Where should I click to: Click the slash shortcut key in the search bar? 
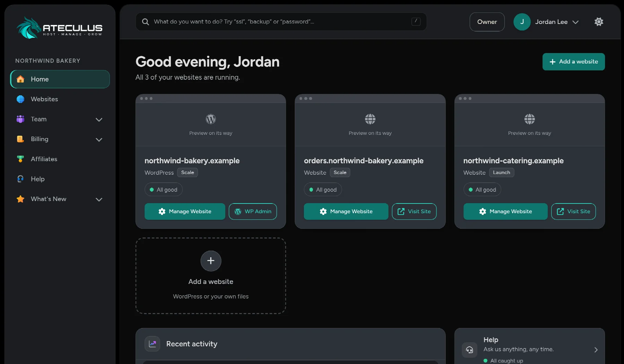coord(416,21)
